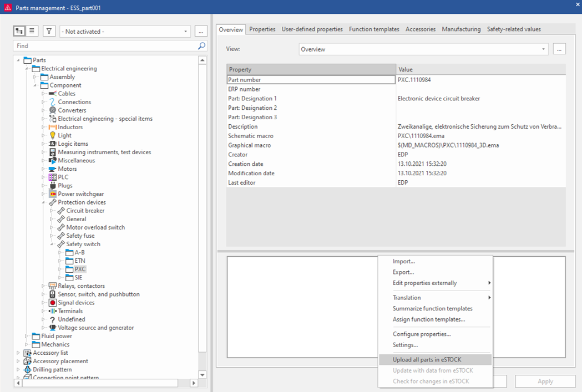Viewport: 582px width, 392px height.
Task: Open the '- Not activated -' filter dropdown
Action: point(186,31)
